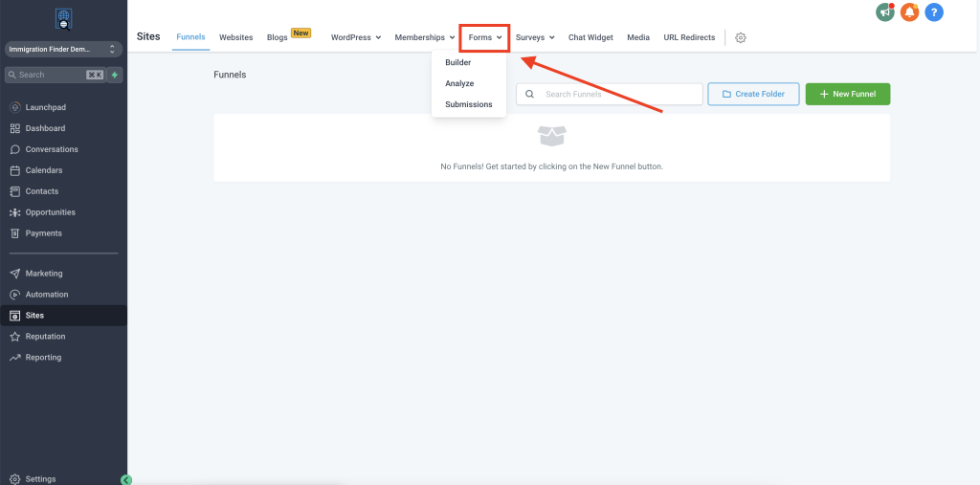980x485 pixels.
Task: Click the megaphone announcements icon
Action: click(884, 12)
